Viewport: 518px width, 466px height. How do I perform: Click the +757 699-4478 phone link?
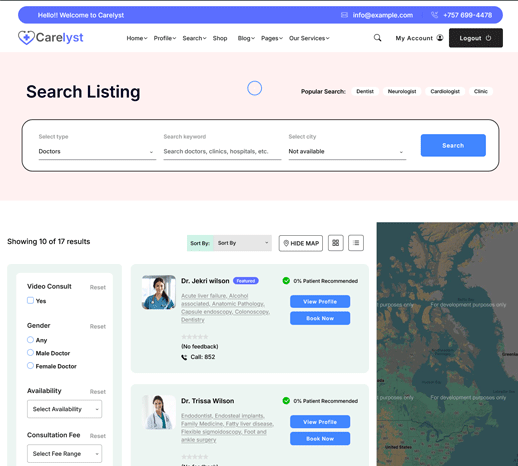467,15
